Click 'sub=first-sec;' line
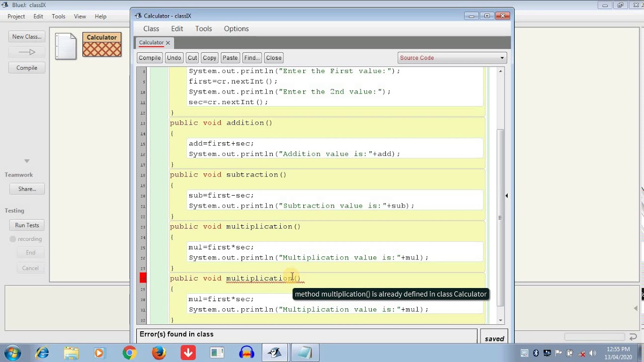644x362 pixels. [x=221, y=195]
